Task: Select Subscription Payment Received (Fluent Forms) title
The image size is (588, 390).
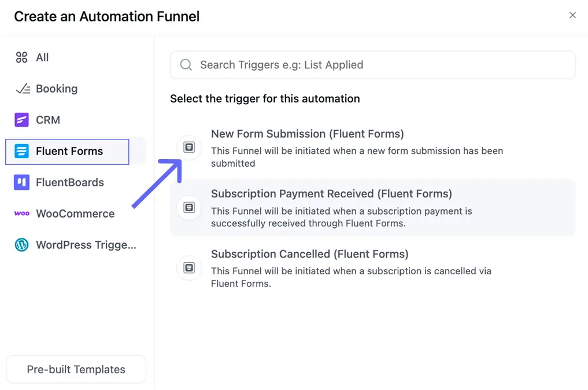Action: (x=331, y=194)
